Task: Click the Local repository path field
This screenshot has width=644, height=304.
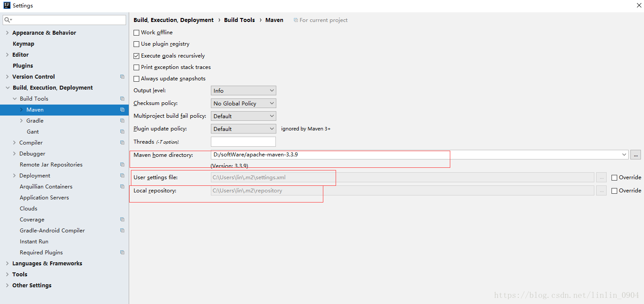Action: click(402, 191)
